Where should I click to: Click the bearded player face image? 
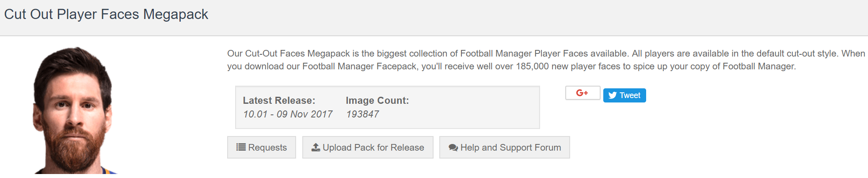click(x=73, y=110)
